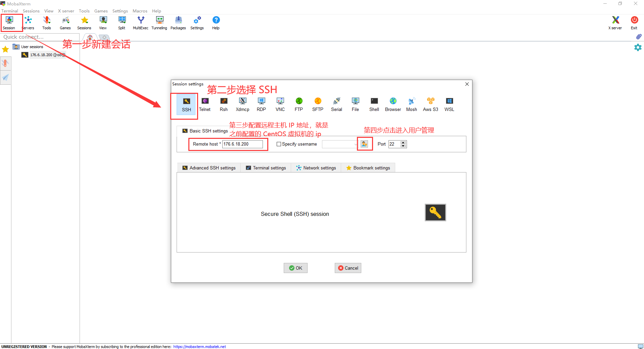The image size is (644, 349).
Task: Click the Port number field
Action: pyautogui.click(x=395, y=144)
